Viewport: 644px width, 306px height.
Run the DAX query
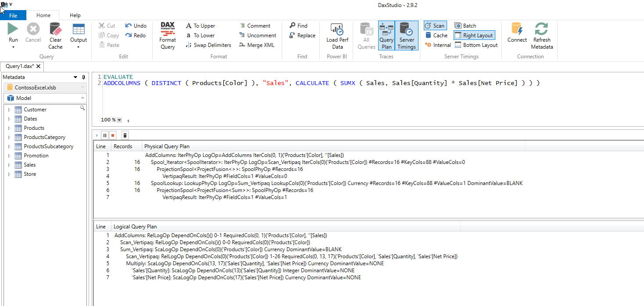tap(13, 33)
